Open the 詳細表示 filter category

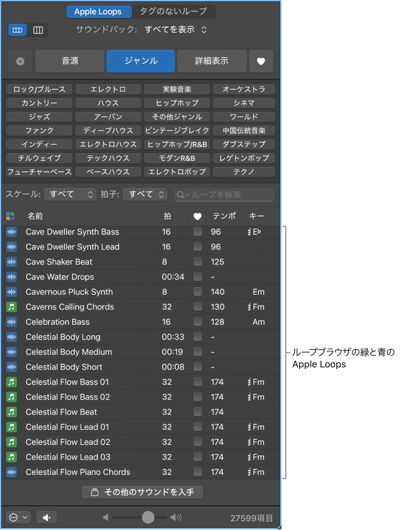[x=212, y=61]
